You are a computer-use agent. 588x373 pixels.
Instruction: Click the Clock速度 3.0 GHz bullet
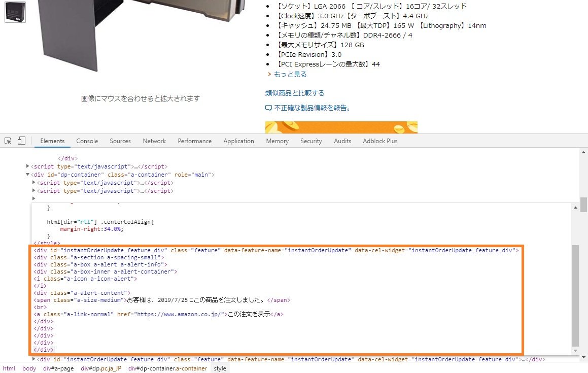352,16
